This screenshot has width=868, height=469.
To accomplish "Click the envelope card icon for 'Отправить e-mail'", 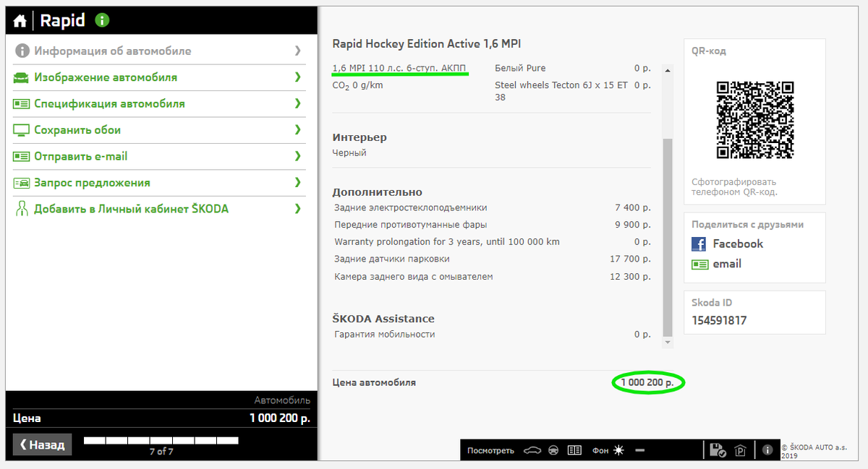I will [21, 156].
